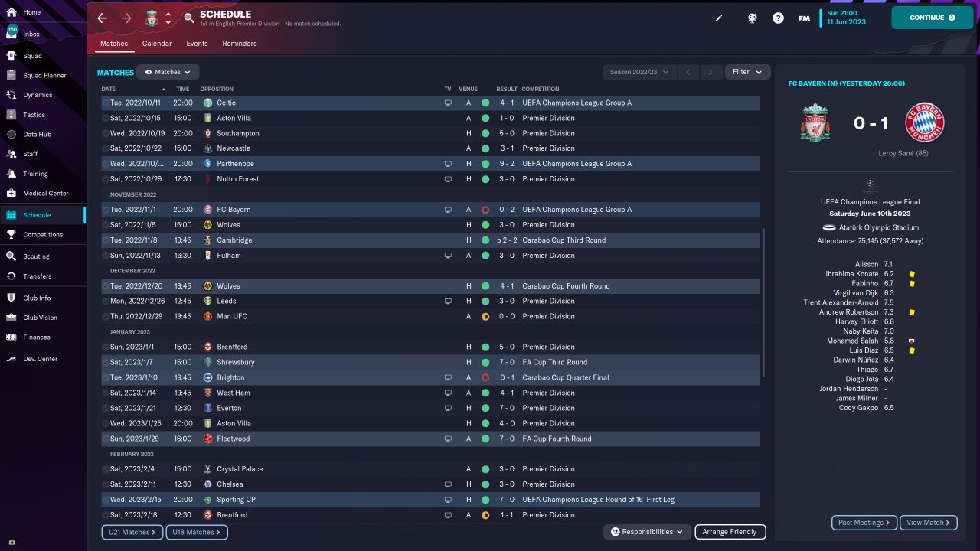The width and height of the screenshot is (980, 551).
Task: Click the FC Bayern crest in the match panel
Action: [924, 123]
